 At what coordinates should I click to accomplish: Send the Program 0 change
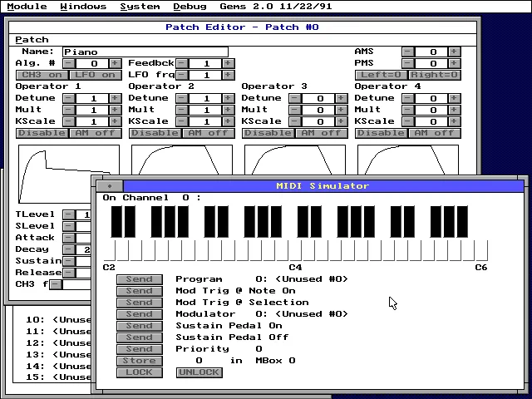[140, 279]
